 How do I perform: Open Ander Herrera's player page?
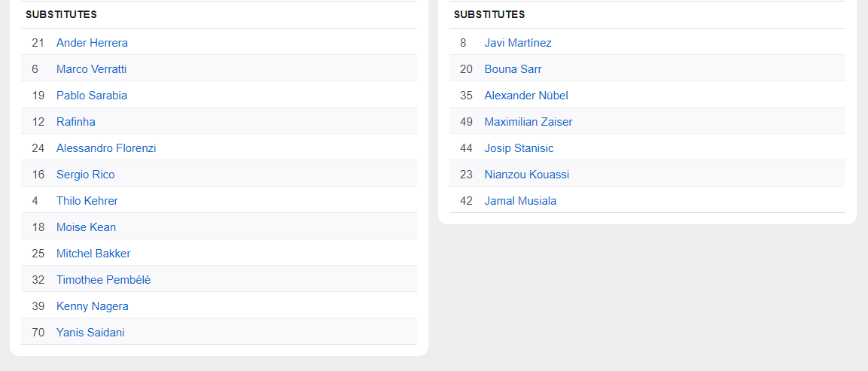92,43
